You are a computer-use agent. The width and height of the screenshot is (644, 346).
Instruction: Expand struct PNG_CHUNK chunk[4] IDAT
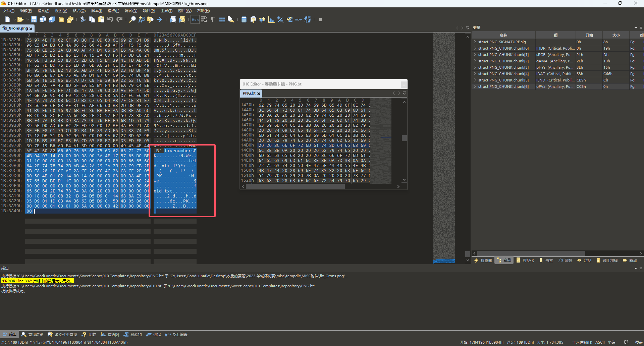pyautogui.click(x=475, y=74)
